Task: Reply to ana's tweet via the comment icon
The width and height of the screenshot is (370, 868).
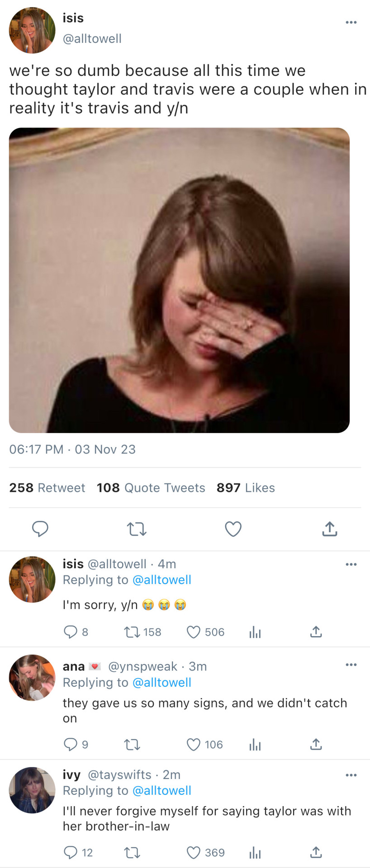Action: pos(71,745)
